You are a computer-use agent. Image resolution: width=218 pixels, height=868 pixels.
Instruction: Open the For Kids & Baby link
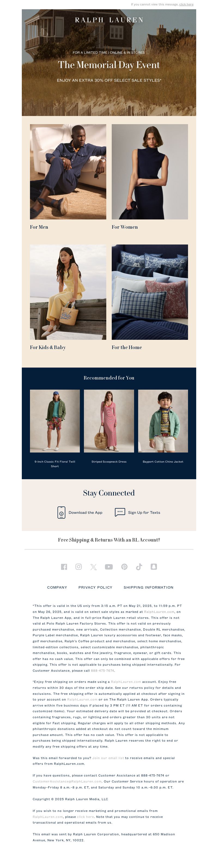48,347
